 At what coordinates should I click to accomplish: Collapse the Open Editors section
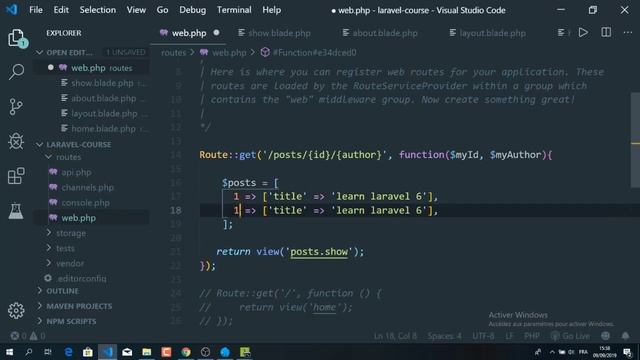[40, 52]
